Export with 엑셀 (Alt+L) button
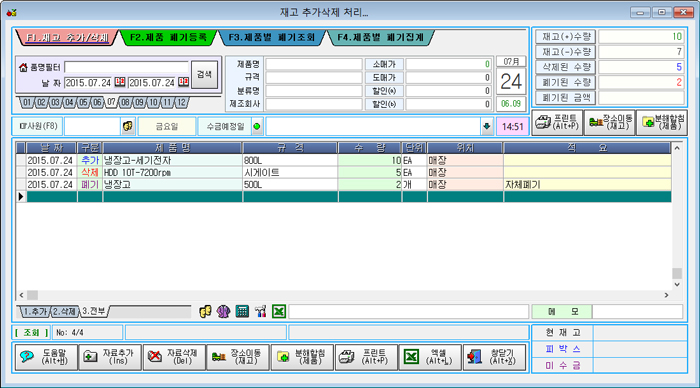The width and height of the screenshot is (700, 388). tap(430, 357)
